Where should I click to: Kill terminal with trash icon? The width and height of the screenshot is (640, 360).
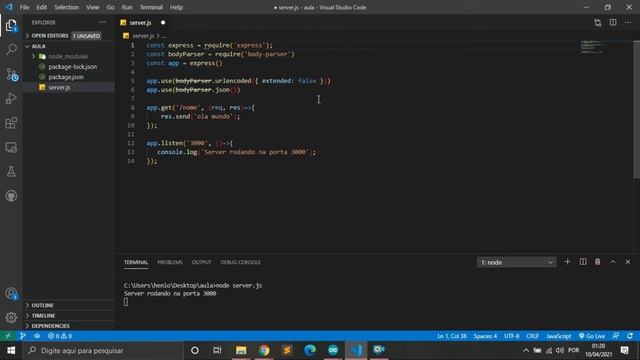coord(598,262)
